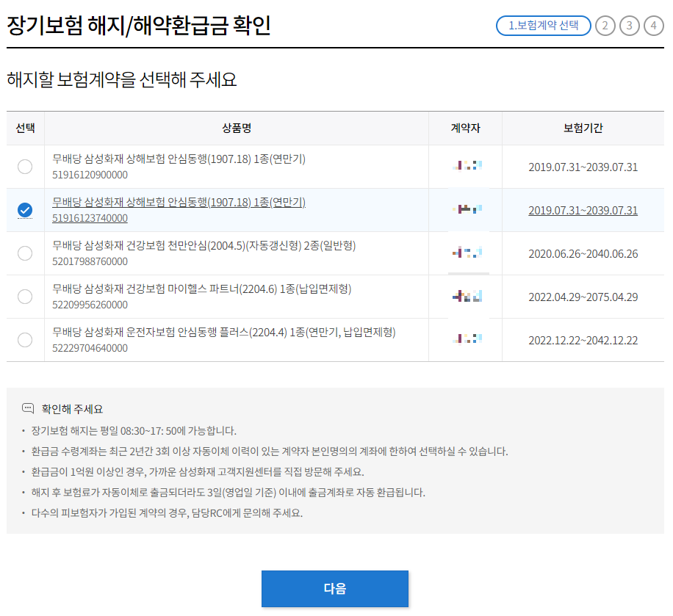Click the 확인해 주세요 notice heading
The width and height of the screenshot is (673, 616).
point(72,409)
